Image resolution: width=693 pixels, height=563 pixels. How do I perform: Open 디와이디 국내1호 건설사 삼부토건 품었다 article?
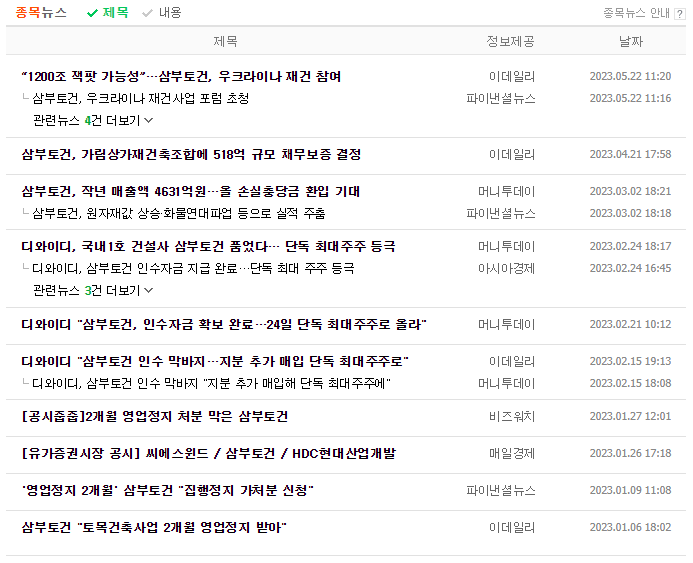pos(208,246)
